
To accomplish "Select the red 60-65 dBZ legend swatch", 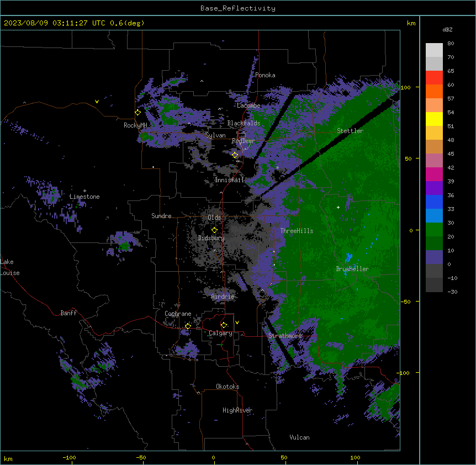I will coord(434,77).
